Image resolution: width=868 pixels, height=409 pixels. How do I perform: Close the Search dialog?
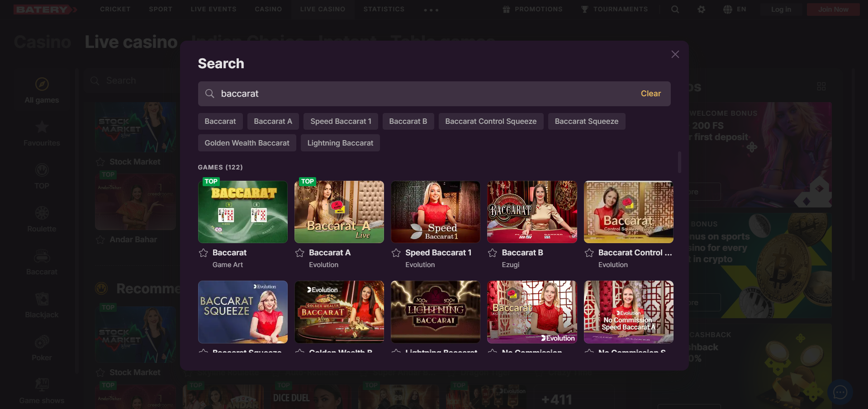(675, 54)
